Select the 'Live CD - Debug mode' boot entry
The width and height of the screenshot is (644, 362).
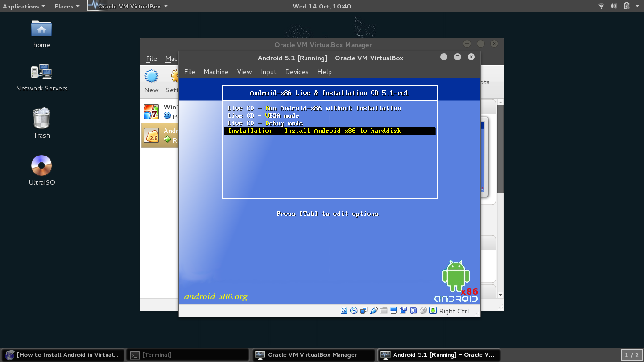coord(265,123)
